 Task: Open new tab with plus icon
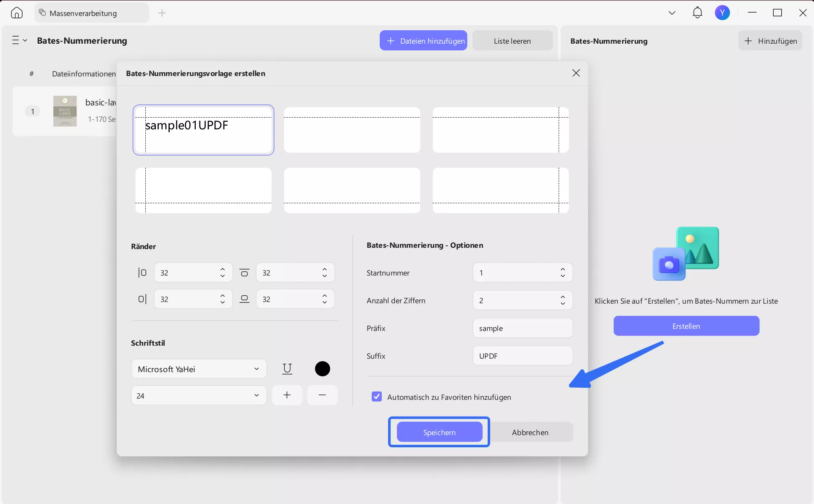[x=162, y=13]
